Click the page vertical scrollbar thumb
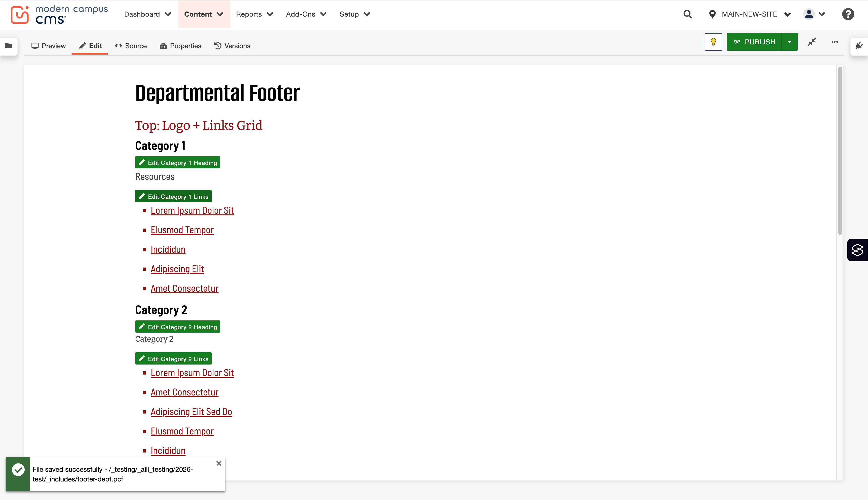This screenshot has height=500, width=868. pyautogui.click(x=840, y=151)
